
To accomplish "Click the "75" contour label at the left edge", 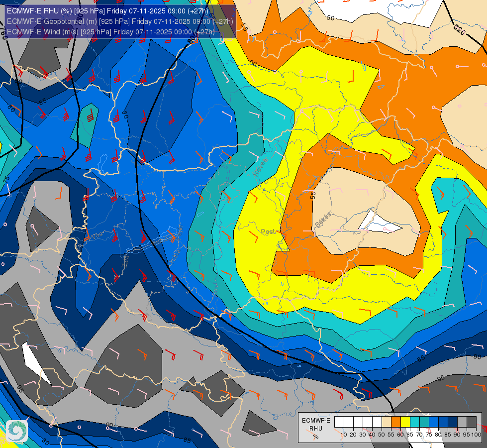I will 6,180.
